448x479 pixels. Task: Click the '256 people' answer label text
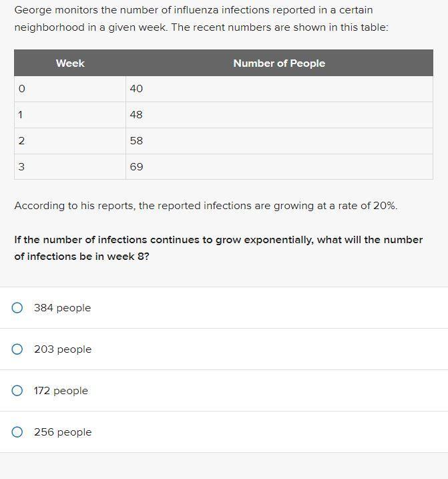63,432
